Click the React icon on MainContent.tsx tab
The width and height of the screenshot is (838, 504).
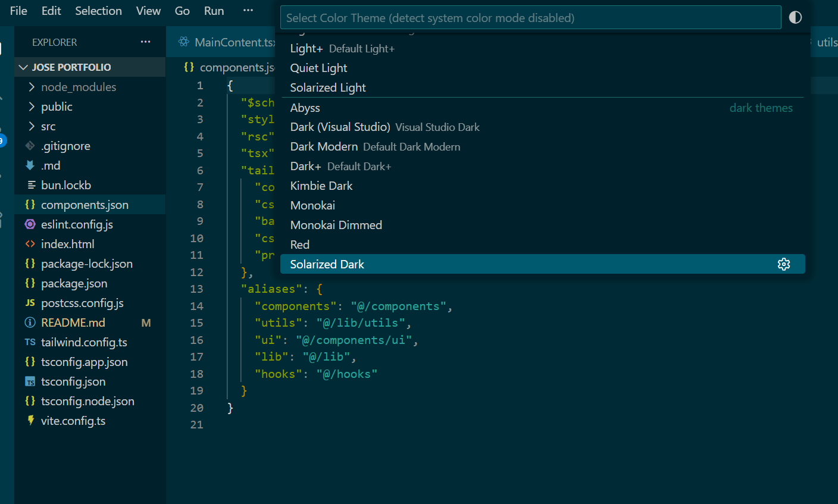[x=184, y=42]
